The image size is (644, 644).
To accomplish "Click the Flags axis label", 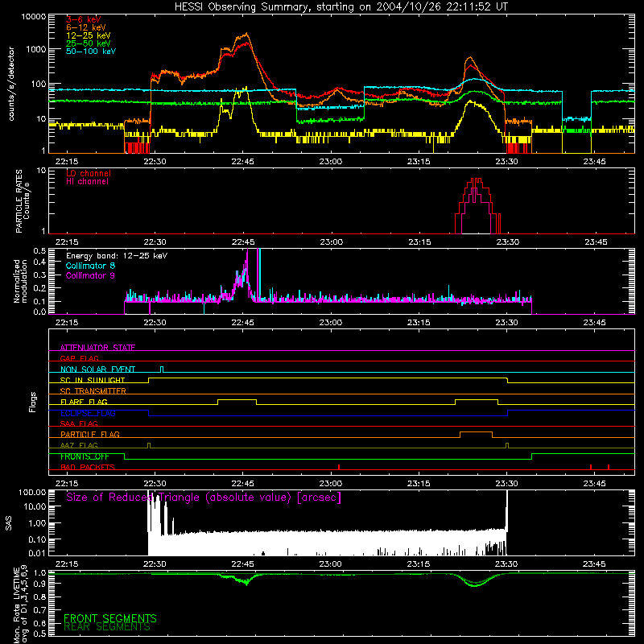I will pyautogui.click(x=33, y=402).
